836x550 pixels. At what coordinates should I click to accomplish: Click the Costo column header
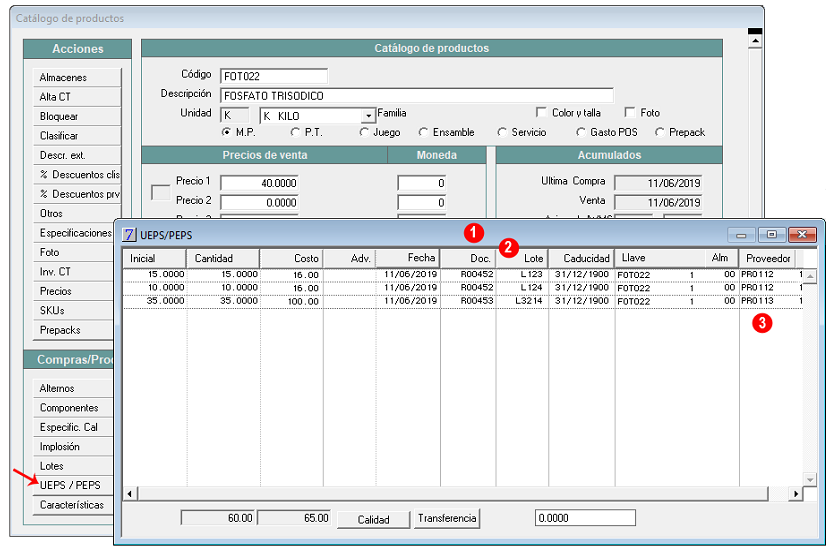291,258
